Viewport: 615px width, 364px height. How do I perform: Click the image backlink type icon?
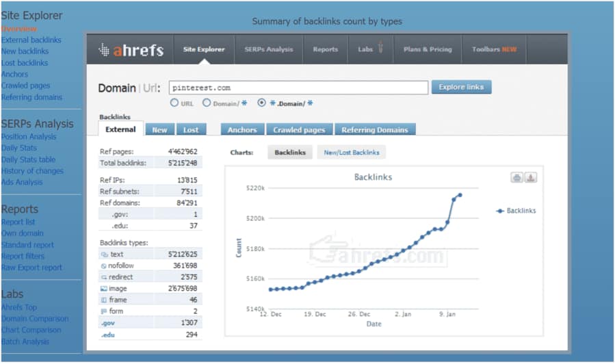click(x=104, y=289)
